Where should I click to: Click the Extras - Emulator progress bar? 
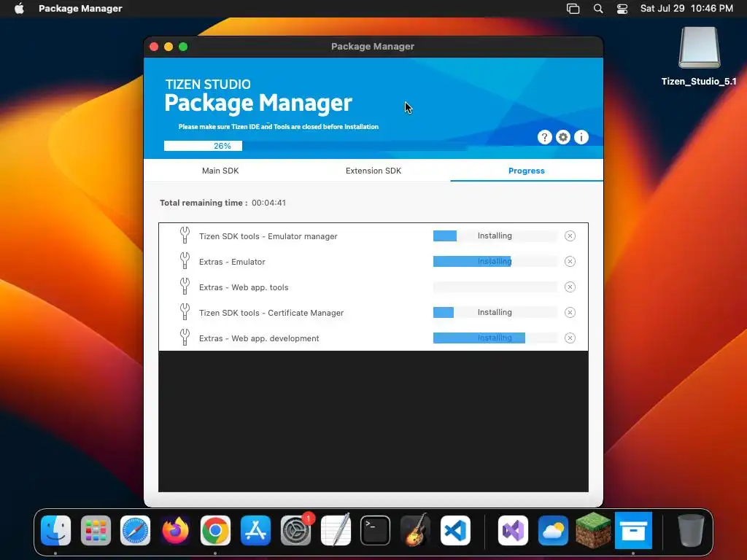coord(495,262)
